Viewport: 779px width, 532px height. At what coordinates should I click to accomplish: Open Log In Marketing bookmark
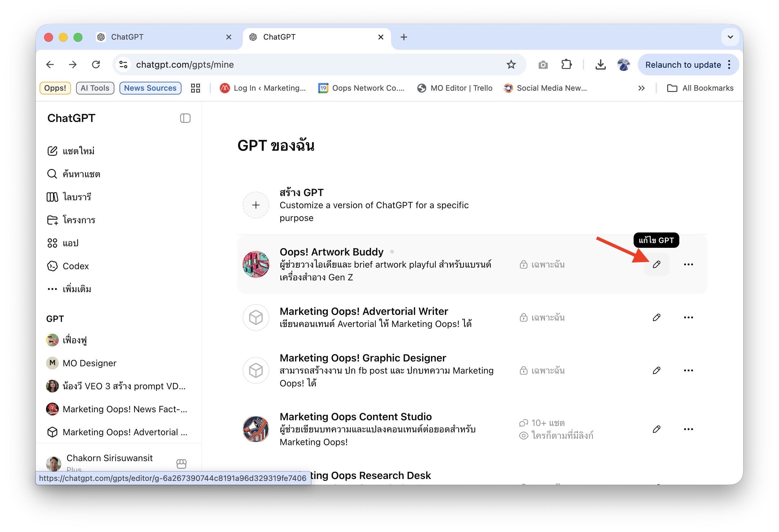coord(262,88)
